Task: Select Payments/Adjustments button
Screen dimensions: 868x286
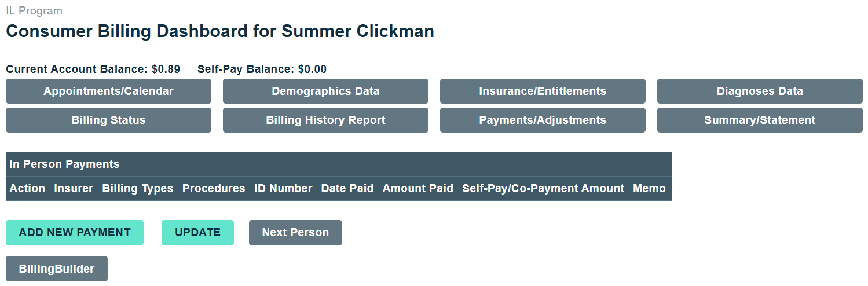Action: tap(543, 120)
